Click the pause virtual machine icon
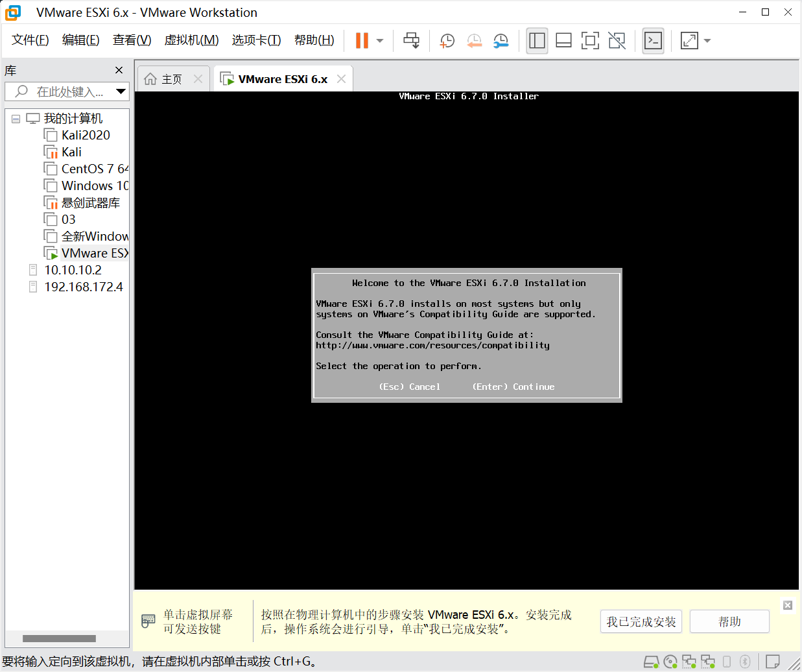Screen dimensions: 802x672 pyautogui.click(x=362, y=40)
